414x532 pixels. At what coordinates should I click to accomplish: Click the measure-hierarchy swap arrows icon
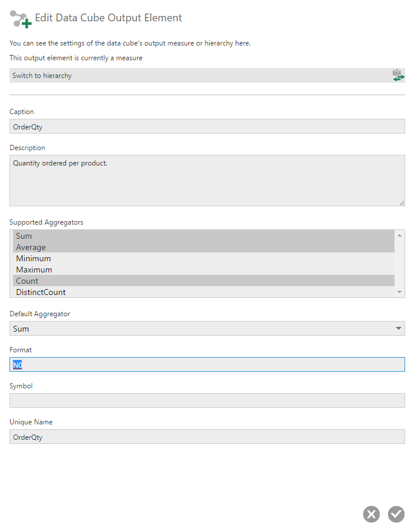(x=398, y=75)
